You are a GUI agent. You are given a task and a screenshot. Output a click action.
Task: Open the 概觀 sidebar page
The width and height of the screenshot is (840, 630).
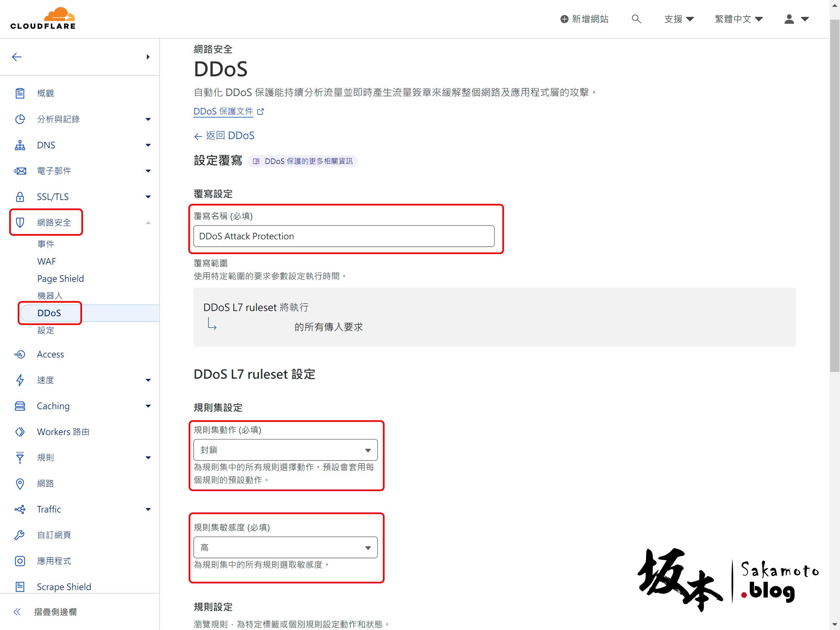(x=46, y=93)
